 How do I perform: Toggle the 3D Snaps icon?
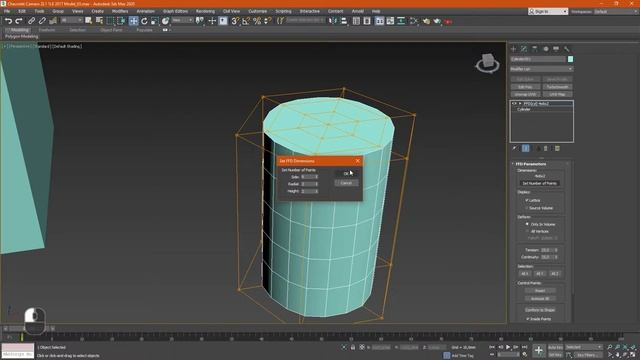235,21
